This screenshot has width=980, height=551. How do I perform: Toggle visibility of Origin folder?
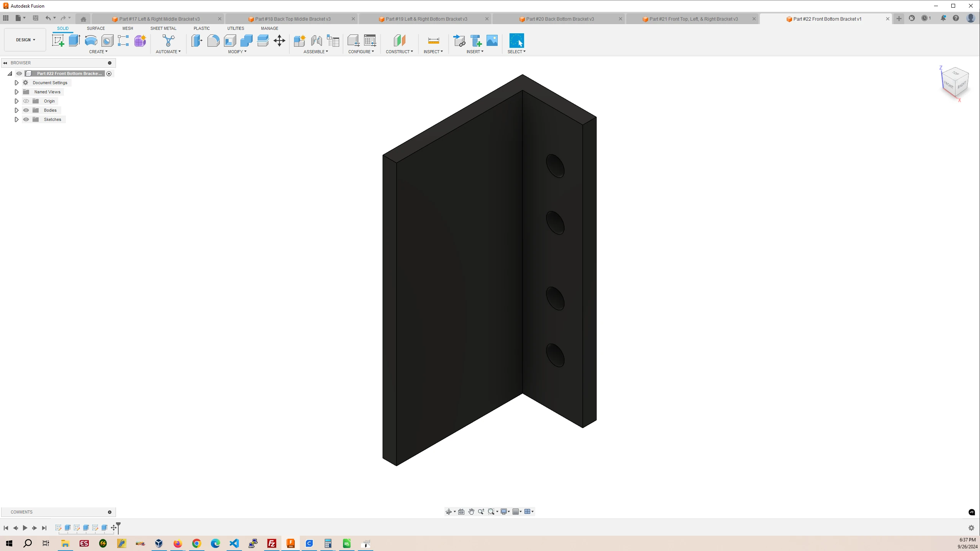click(x=26, y=100)
